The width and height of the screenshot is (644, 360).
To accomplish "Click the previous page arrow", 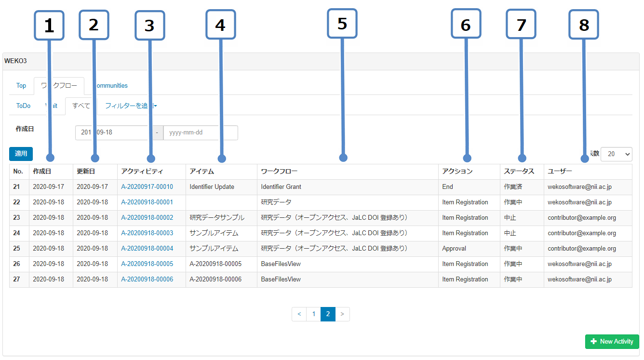I will [299, 314].
